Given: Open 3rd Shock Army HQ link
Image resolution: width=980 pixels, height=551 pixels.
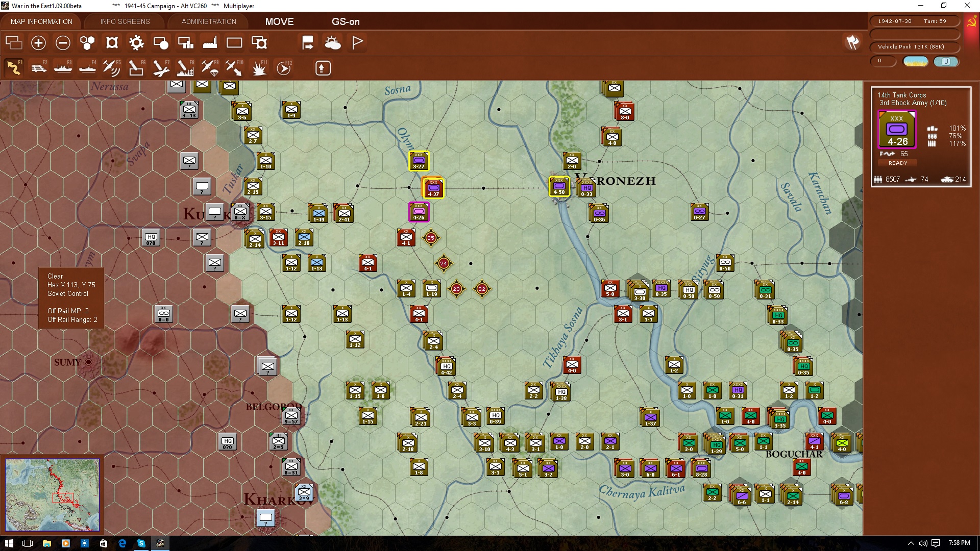Looking at the screenshot, I should [x=913, y=103].
